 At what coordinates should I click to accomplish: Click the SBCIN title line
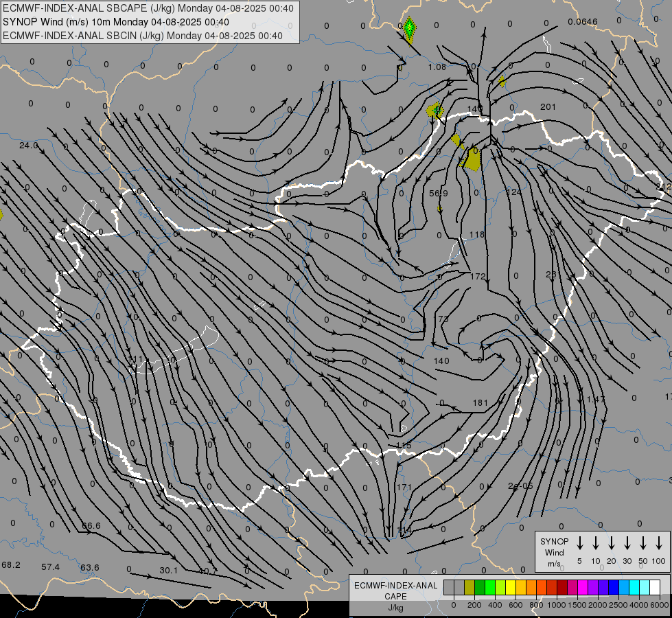[x=143, y=36]
